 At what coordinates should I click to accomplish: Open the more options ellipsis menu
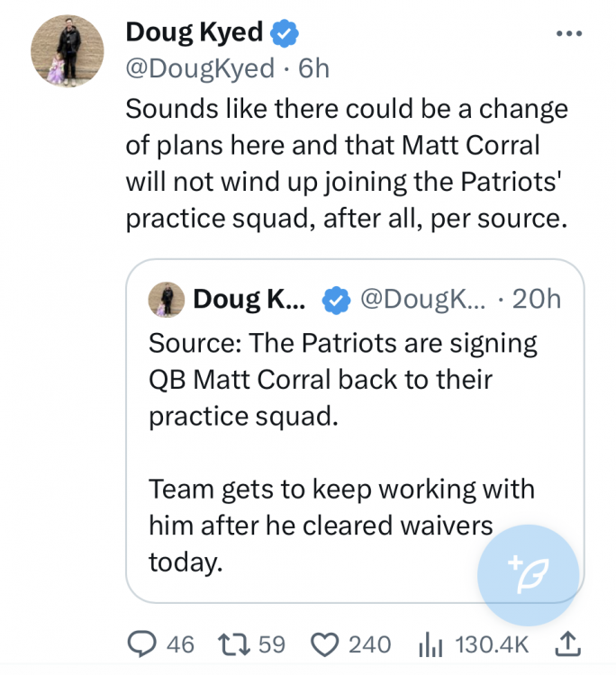[x=570, y=33]
